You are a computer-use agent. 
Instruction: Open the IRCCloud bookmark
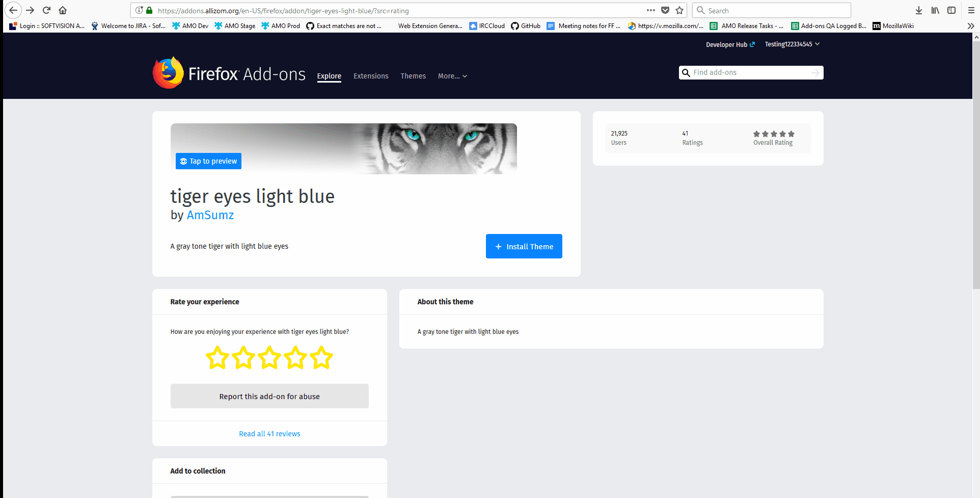click(x=487, y=26)
